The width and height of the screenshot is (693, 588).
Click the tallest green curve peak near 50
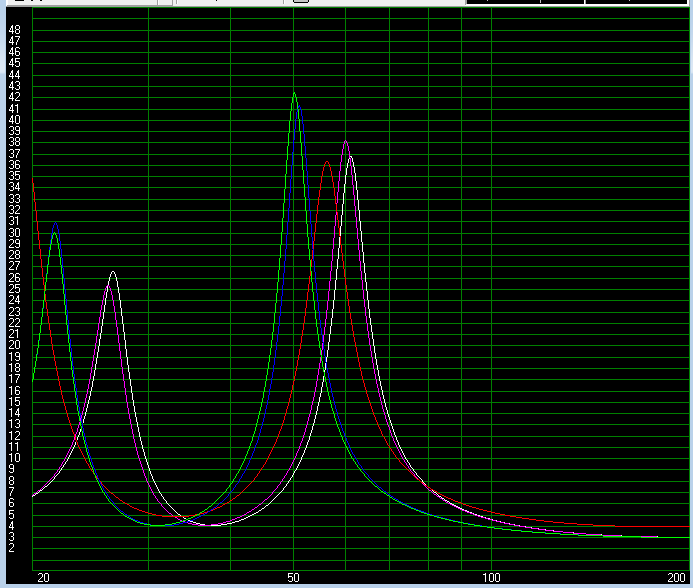pyautogui.click(x=294, y=93)
